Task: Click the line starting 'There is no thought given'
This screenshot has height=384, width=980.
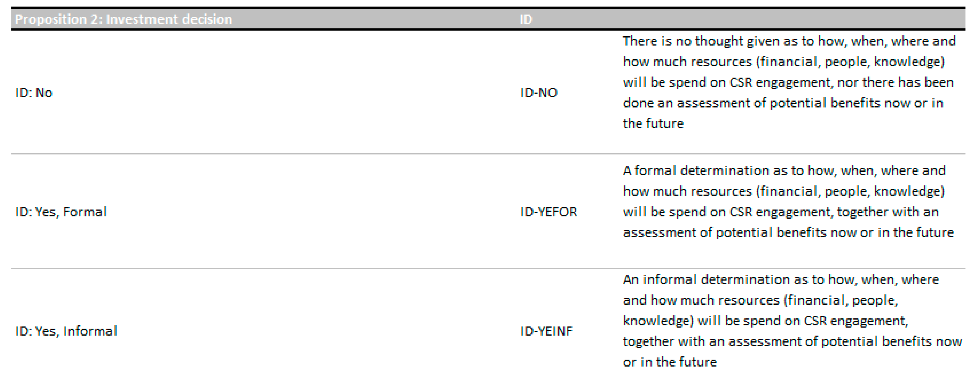Action: tap(789, 41)
